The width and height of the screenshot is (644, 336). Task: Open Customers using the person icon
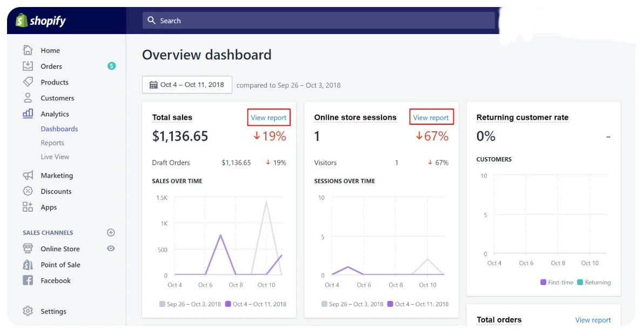pyautogui.click(x=28, y=98)
